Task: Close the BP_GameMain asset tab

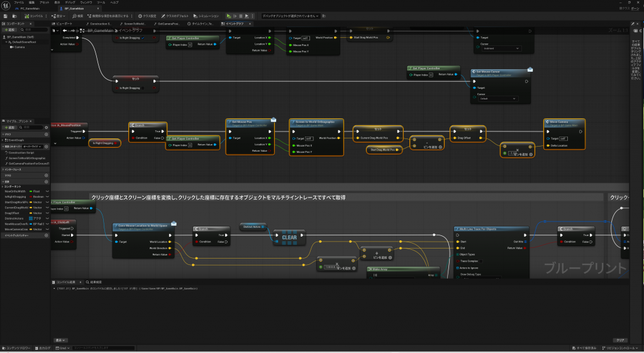Action: [x=97, y=9]
